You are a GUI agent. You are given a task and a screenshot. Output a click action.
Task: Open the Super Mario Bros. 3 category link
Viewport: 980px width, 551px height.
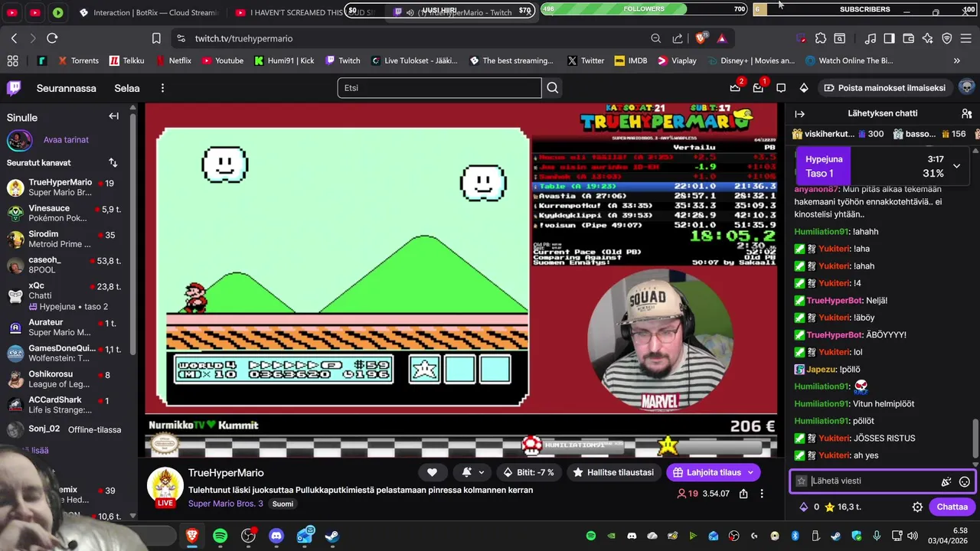click(x=226, y=504)
